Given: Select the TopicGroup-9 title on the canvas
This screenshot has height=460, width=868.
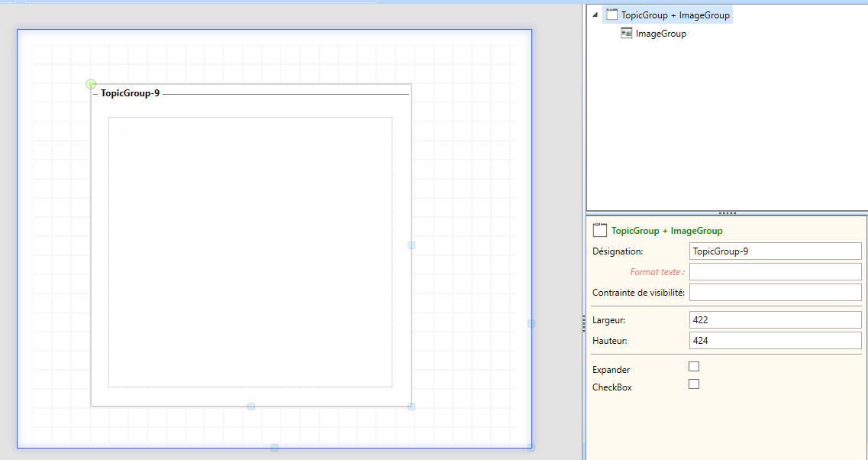Looking at the screenshot, I should pyautogui.click(x=131, y=94).
